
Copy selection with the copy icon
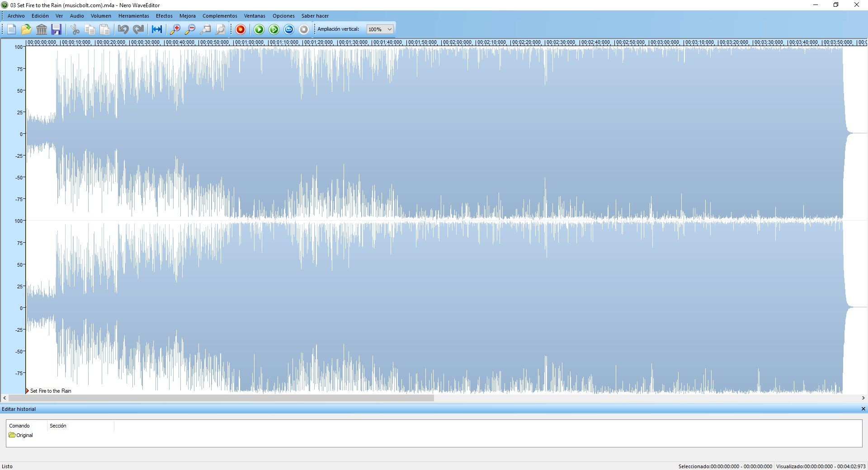(90, 29)
